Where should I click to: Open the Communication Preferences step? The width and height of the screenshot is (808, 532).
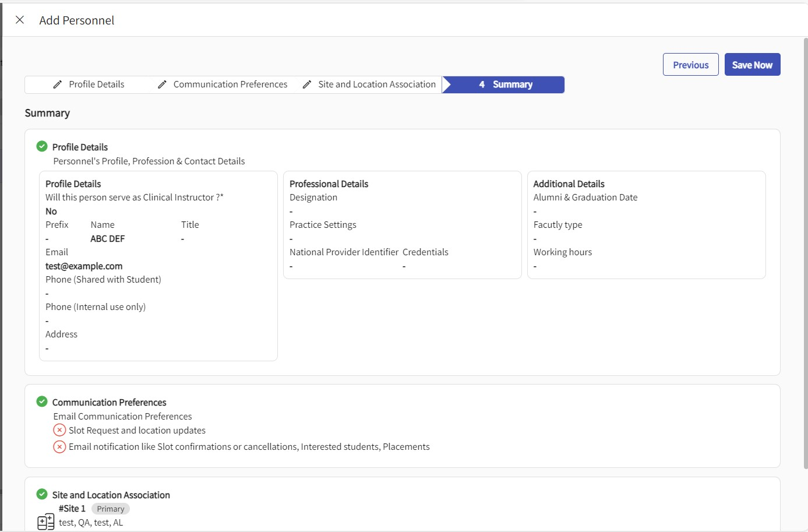230,84
